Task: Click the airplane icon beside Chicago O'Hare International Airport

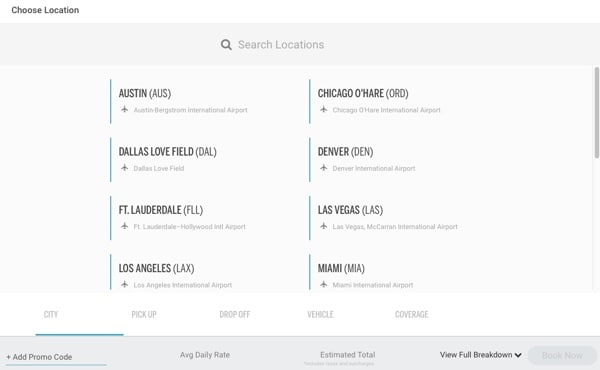Action: click(324, 109)
